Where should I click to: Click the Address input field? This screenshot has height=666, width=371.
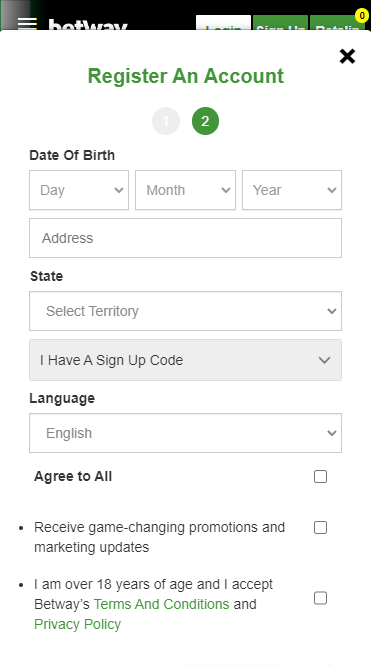[185, 238]
